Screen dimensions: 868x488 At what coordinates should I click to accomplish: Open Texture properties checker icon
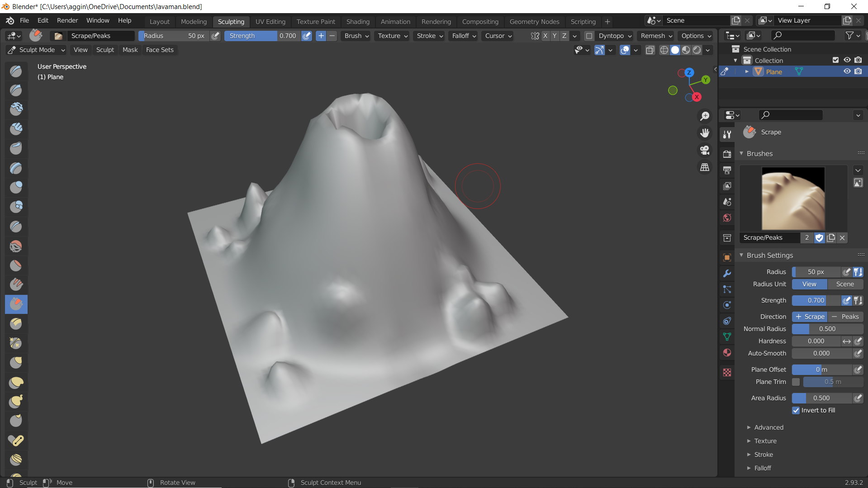(727, 373)
